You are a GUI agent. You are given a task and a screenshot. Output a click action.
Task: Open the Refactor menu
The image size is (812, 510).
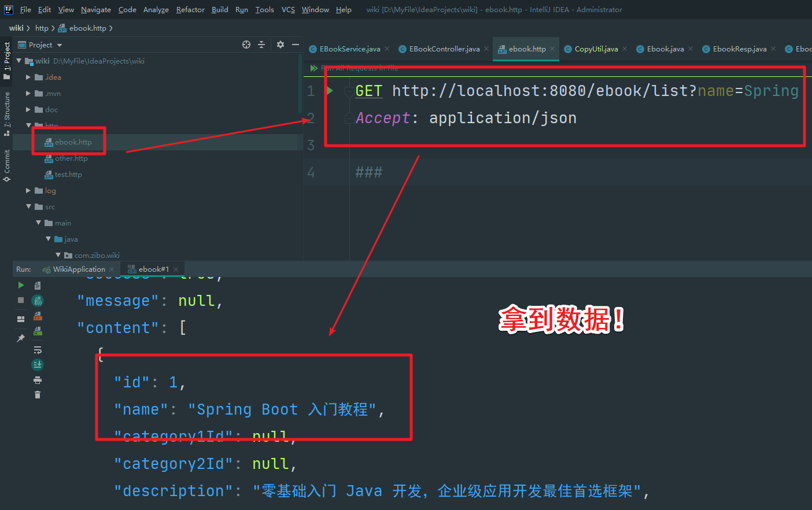click(190, 9)
